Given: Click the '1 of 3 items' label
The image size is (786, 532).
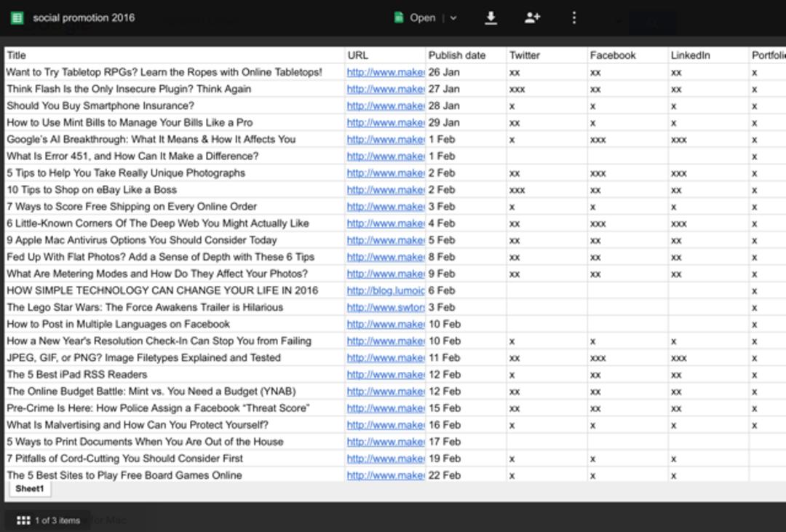Looking at the screenshot, I should [x=57, y=520].
